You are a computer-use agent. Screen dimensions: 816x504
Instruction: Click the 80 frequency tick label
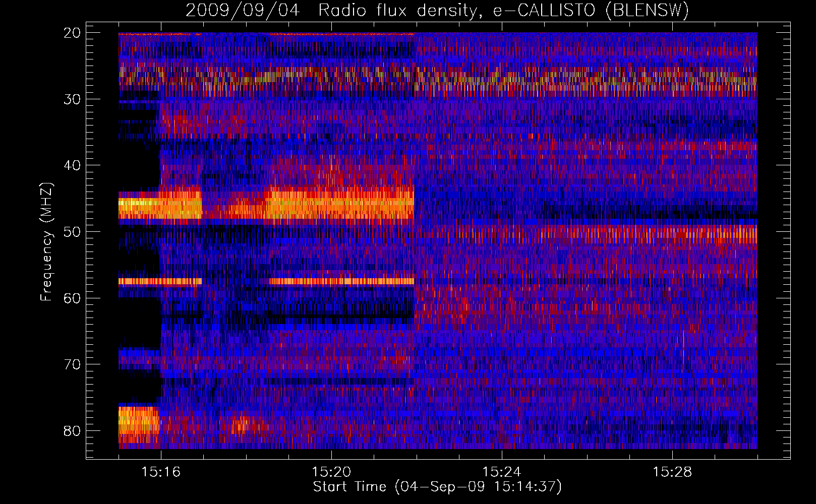pyautogui.click(x=72, y=431)
